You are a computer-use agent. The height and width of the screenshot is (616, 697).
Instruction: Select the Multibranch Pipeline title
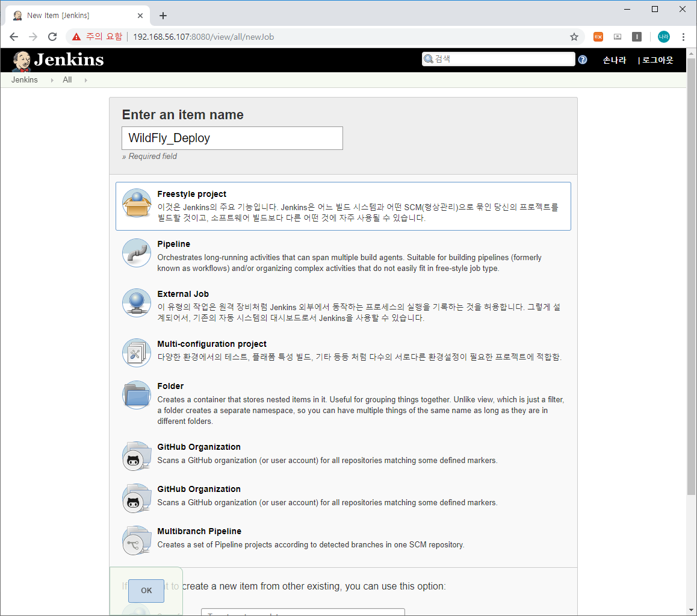[199, 531]
